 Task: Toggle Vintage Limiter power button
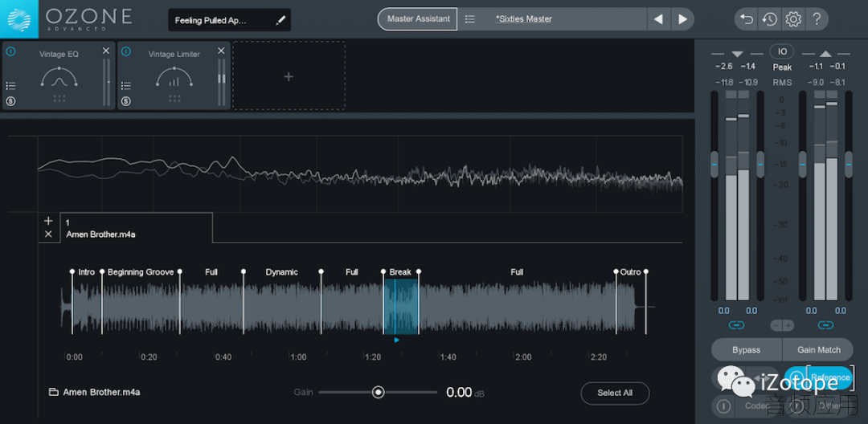pos(125,52)
